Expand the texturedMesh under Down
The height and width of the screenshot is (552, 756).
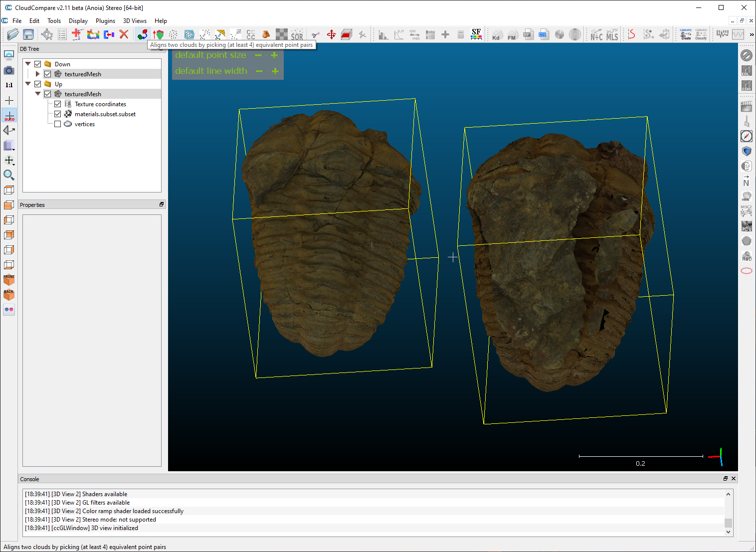[x=38, y=73]
